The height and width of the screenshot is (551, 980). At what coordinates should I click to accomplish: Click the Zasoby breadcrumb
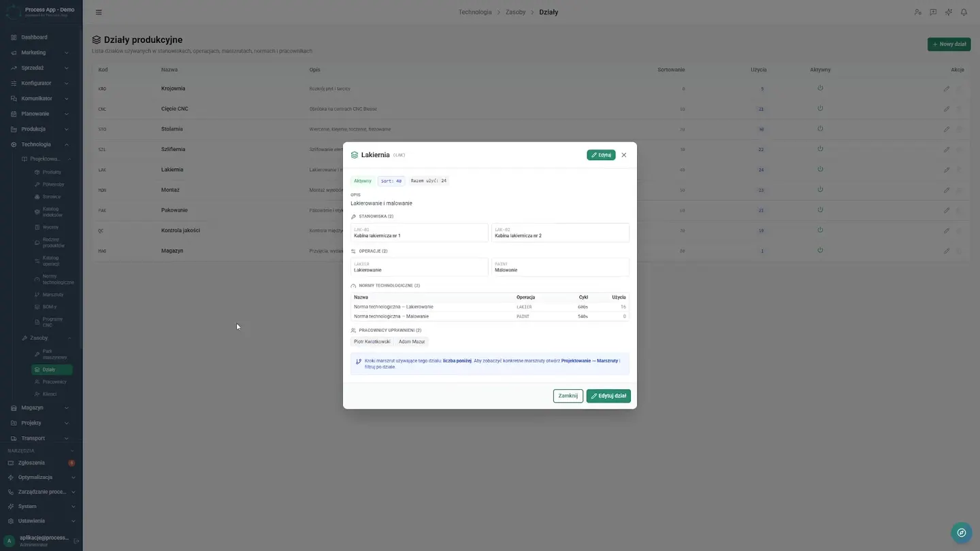click(x=515, y=12)
